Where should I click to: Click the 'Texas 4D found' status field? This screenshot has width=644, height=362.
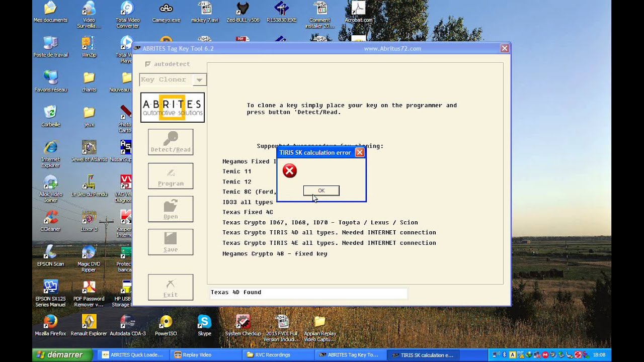[x=308, y=293]
